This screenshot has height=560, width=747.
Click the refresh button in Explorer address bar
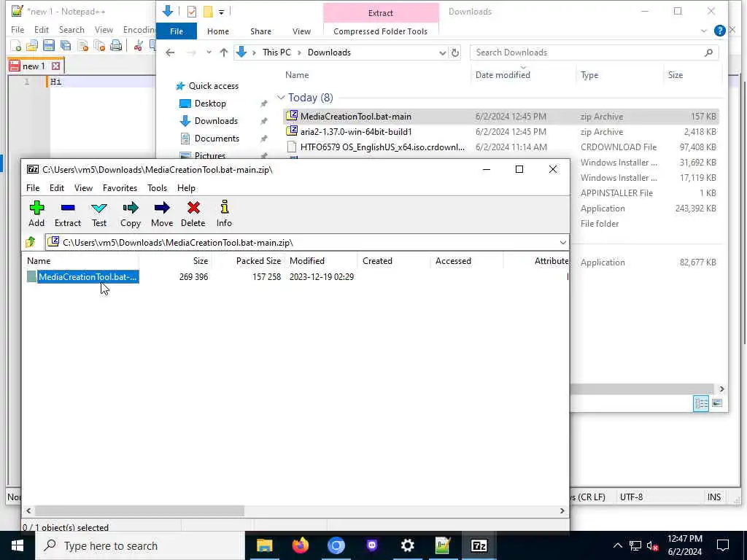click(x=455, y=52)
